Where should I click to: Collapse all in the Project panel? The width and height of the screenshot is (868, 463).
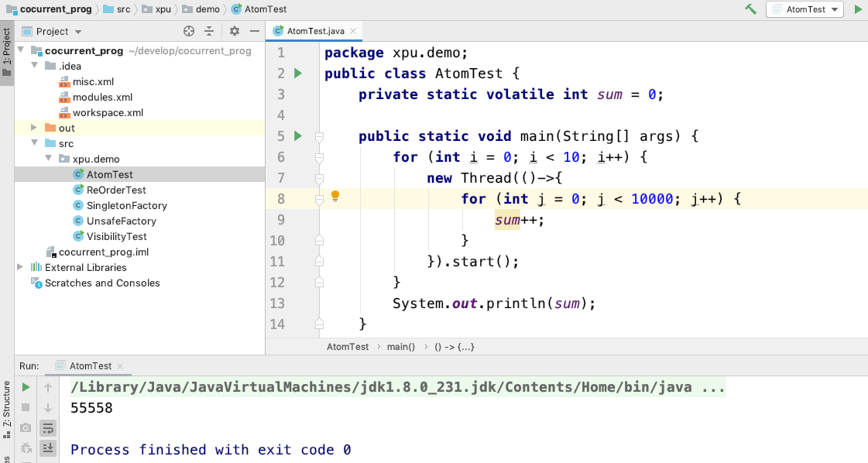(x=208, y=31)
